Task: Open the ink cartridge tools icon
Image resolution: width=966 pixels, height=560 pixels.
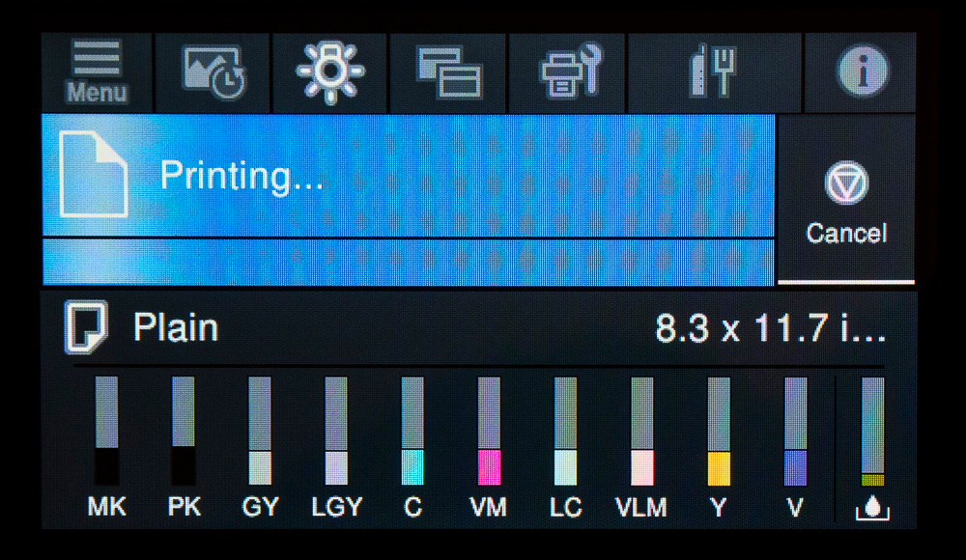Action: (x=715, y=72)
